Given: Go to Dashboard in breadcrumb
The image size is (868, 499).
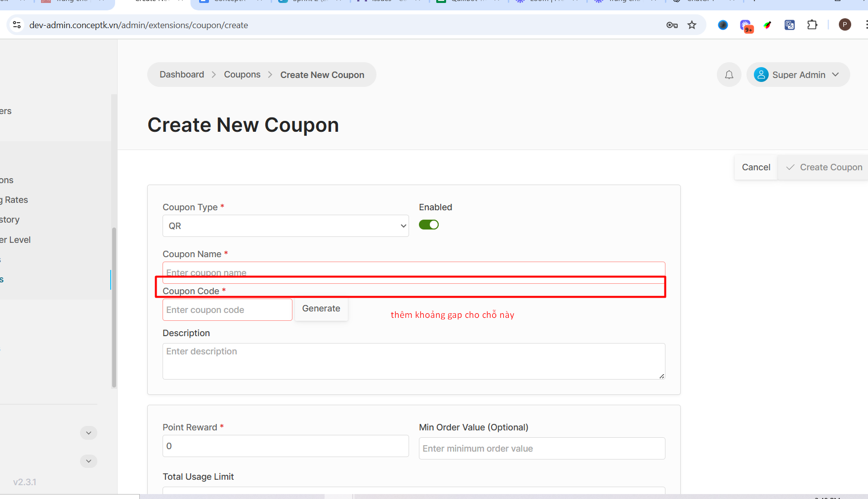Looking at the screenshot, I should pyautogui.click(x=181, y=75).
